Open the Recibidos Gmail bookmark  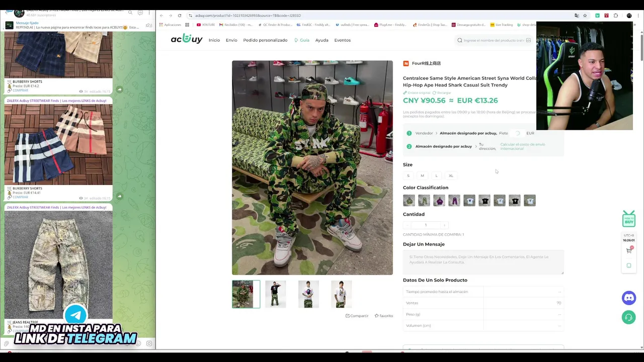pos(236,25)
